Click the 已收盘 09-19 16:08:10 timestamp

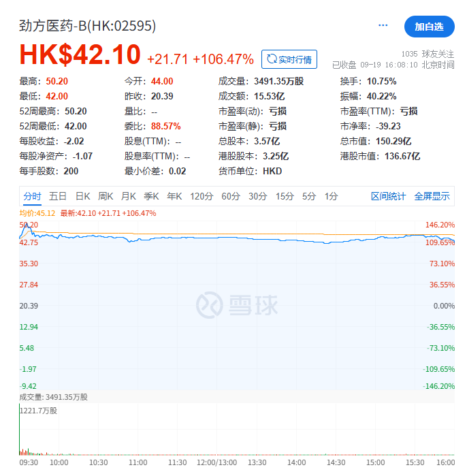pyautogui.click(x=393, y=65)
